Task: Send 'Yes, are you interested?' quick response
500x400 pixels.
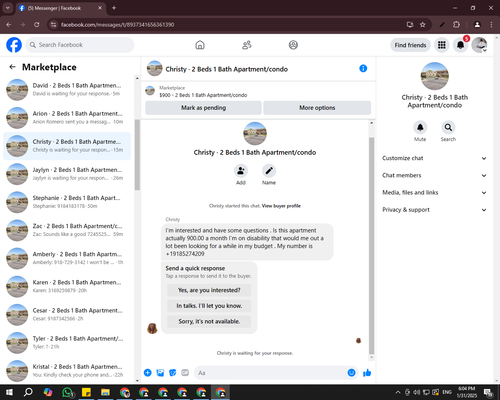Action: 209,290
